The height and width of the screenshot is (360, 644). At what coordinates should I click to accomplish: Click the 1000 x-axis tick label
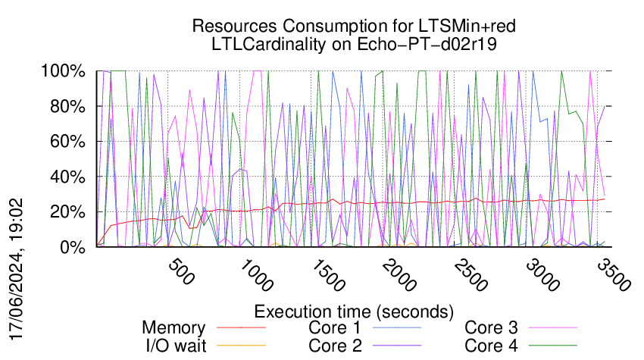(255, 275)
